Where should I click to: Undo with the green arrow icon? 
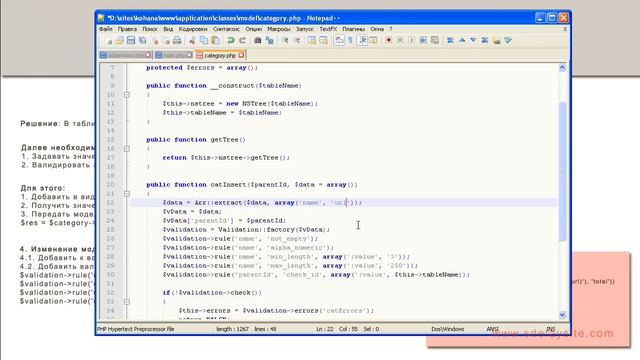pyautogui.click(x=231, y=40)
